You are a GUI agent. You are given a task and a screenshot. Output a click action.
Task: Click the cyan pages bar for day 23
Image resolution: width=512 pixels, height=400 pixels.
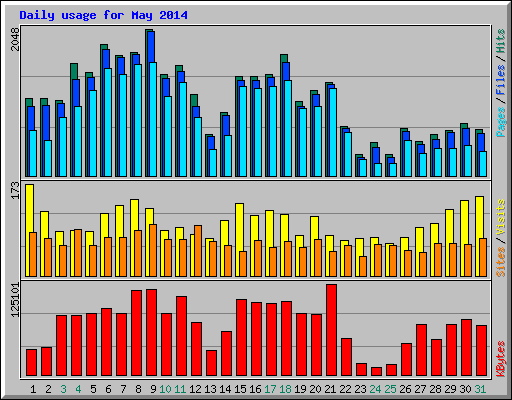tap(363, 168)
